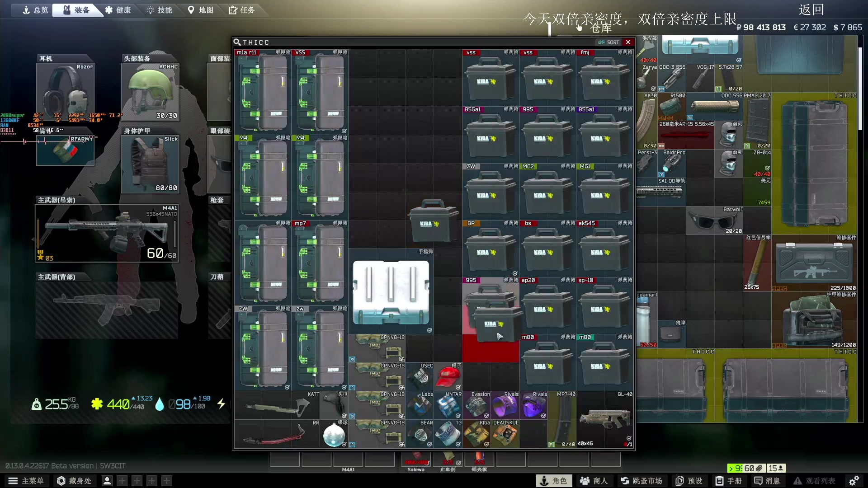
Task: Open the mp7 weapon case
Action: (x=320, y=263)
